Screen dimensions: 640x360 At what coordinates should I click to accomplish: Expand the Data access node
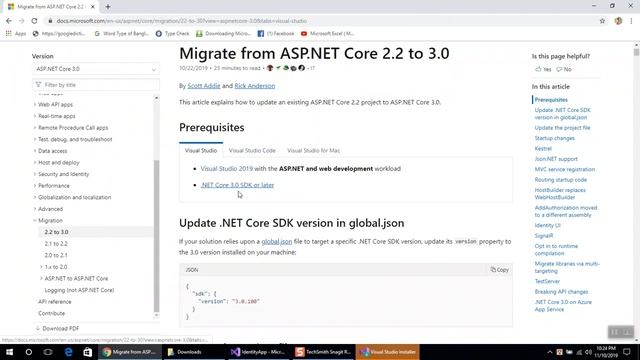(35, 151)
